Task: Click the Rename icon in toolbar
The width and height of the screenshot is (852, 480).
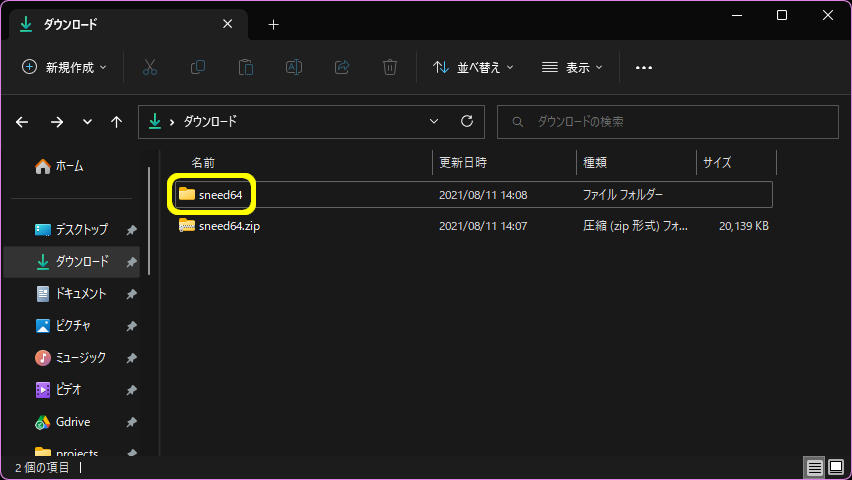Action: pos(294,67)
